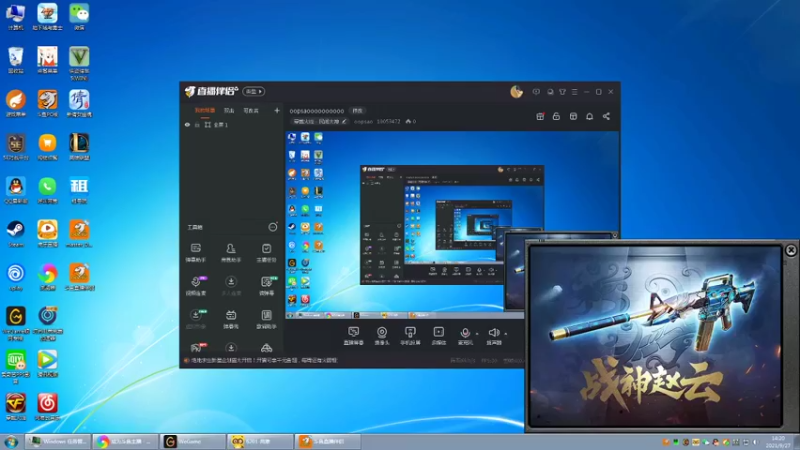Viewport: 800px width, 450px height.
Task: Open the Steam desktop icon
Action: [x=16, y=234]
